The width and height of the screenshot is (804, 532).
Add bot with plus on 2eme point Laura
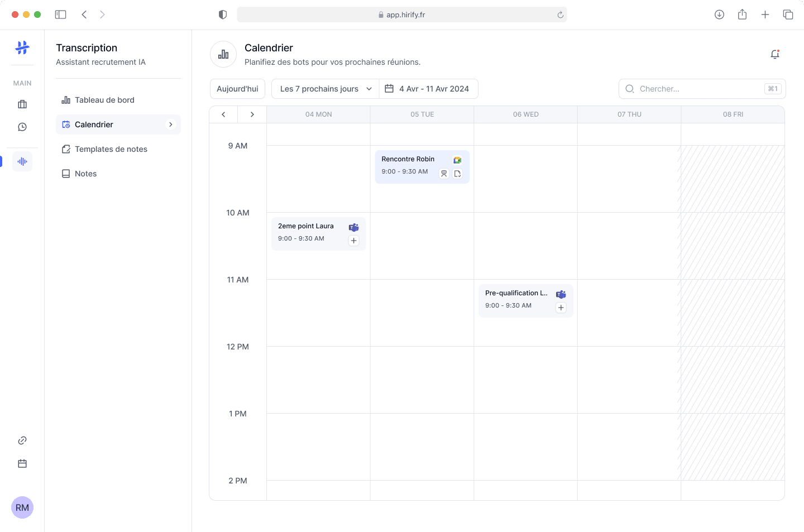pyautogui.click(x=353, y=241)
